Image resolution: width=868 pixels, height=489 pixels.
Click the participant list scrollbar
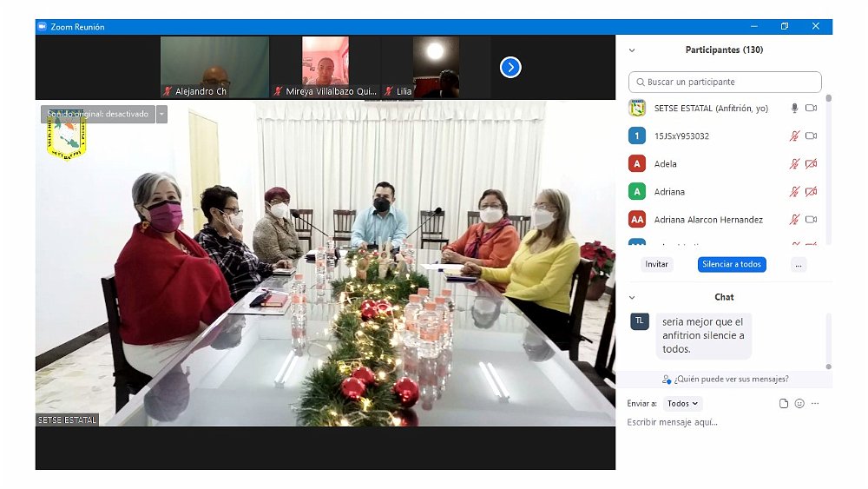[x=828, y=165]
